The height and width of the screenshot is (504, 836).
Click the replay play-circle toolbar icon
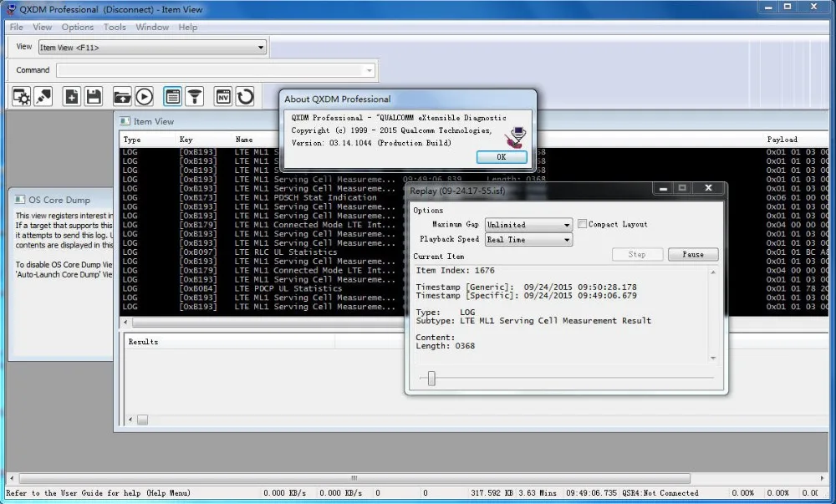point(144,97)
